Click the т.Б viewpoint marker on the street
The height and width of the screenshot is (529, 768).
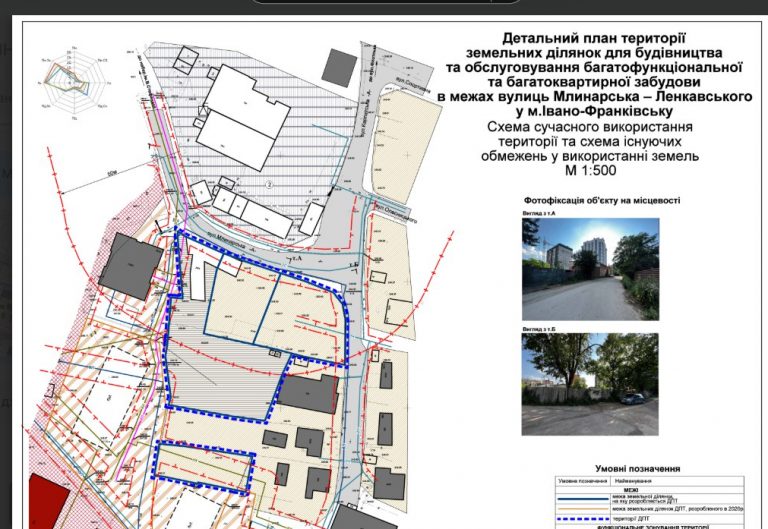click(354, 264)
